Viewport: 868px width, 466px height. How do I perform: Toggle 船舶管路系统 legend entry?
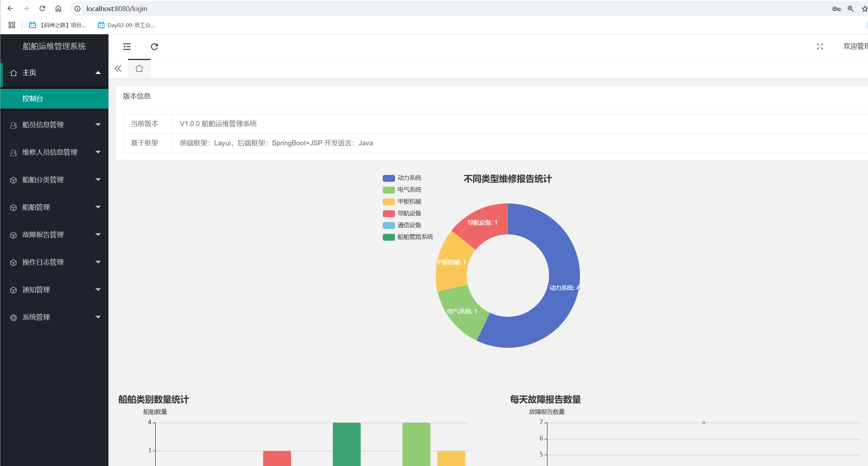(x=415, y=237)
